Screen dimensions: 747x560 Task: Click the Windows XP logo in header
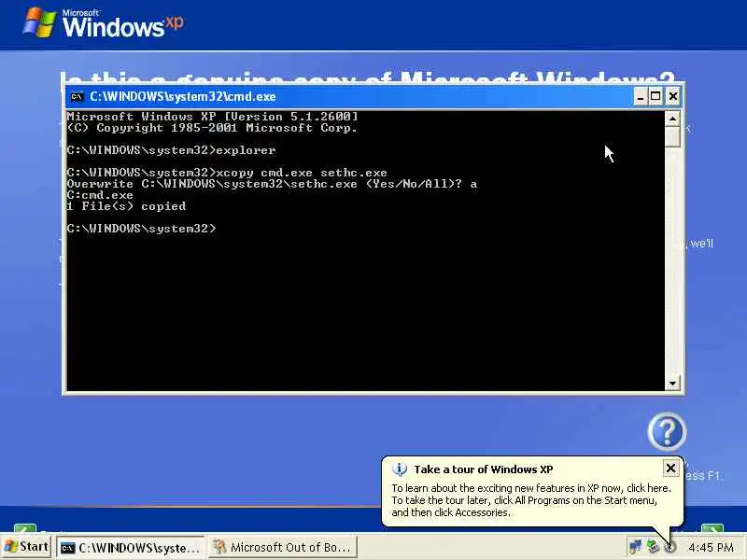[103, 22]
